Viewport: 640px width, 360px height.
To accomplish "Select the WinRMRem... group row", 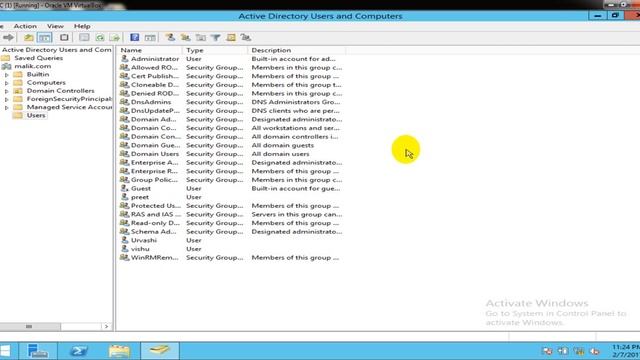I will coord(231,258).
